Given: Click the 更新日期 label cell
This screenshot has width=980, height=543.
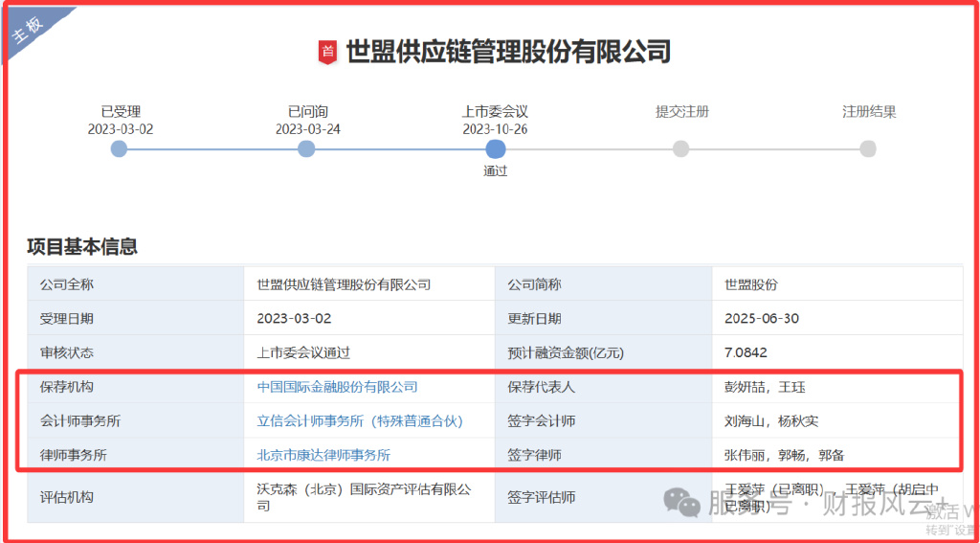Looking at the screenshot, I should pyautogui.click(x=603, y=318).
